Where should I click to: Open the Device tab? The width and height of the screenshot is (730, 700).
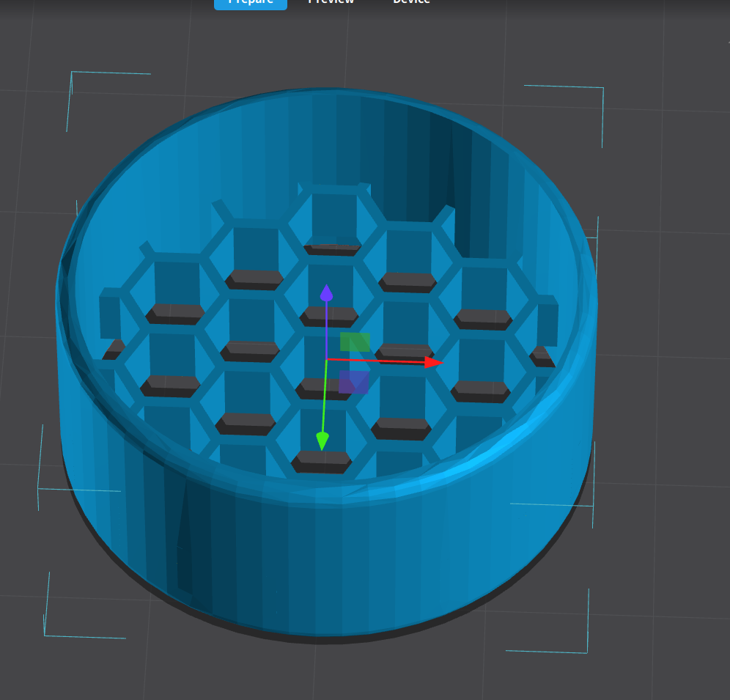click(x=412, y=2)
